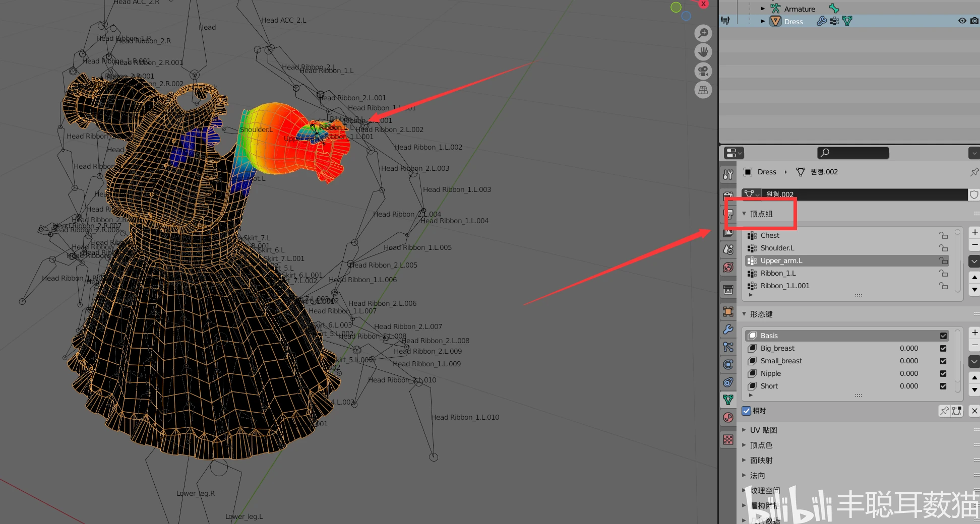Screen dimensions: 980x524
Task: Toggle the 相对 relative checkbox
Action: point(747,411)
